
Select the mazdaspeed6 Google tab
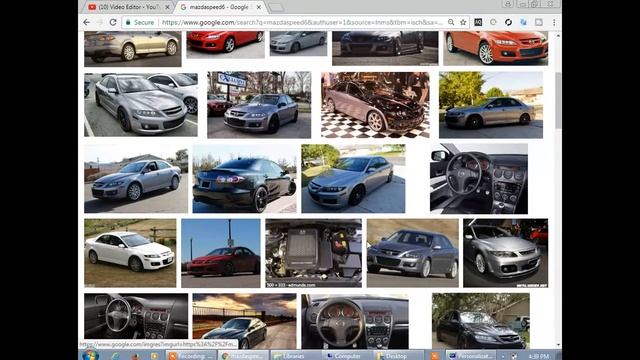click(x=220, y=7)
